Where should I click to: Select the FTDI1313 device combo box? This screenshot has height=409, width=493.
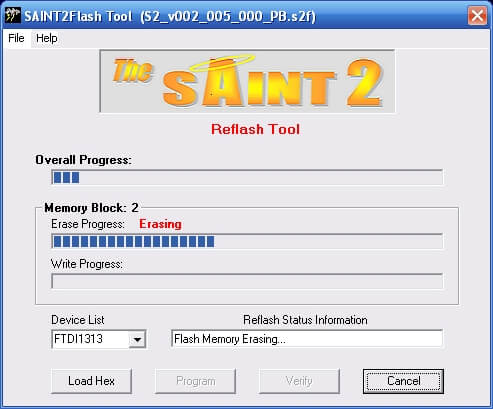point(99,339)
